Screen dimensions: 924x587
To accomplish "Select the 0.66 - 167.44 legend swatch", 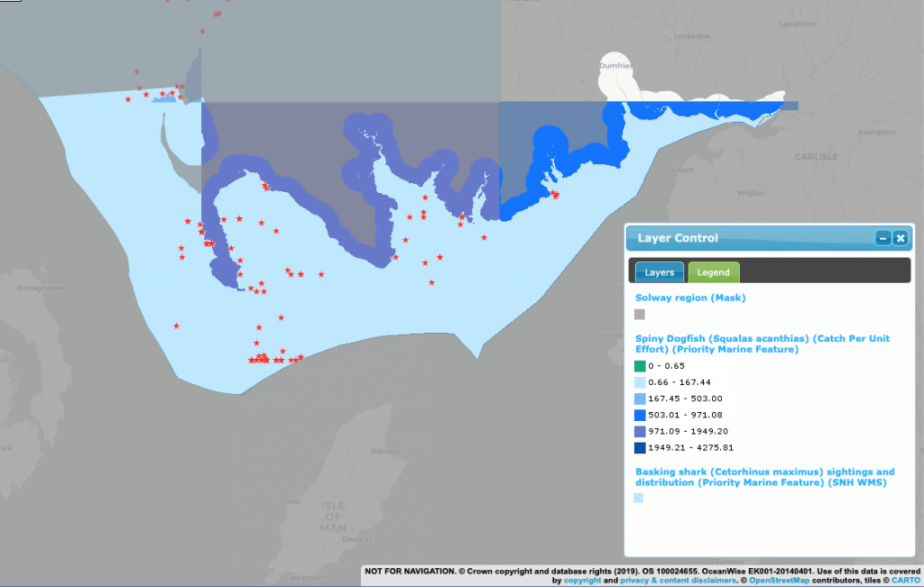I will pyautogui.click(x=640, y=382).
